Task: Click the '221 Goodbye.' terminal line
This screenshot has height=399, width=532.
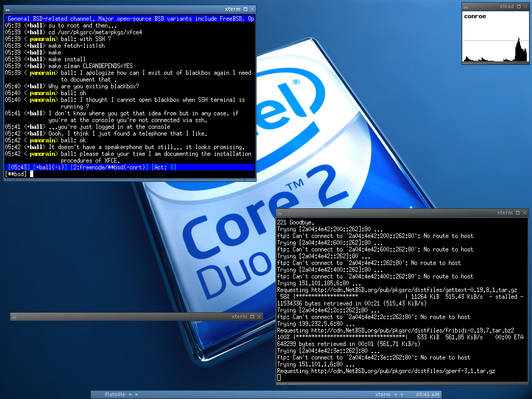Action: [x=296, y=222]
